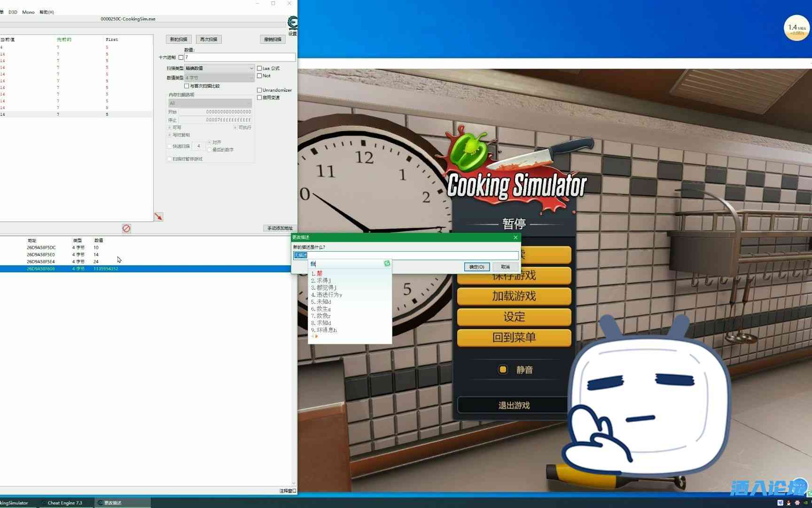The width and height of the screenshot is (812, 508).
Task: Open the D3D menu
Action: (13, 12)
